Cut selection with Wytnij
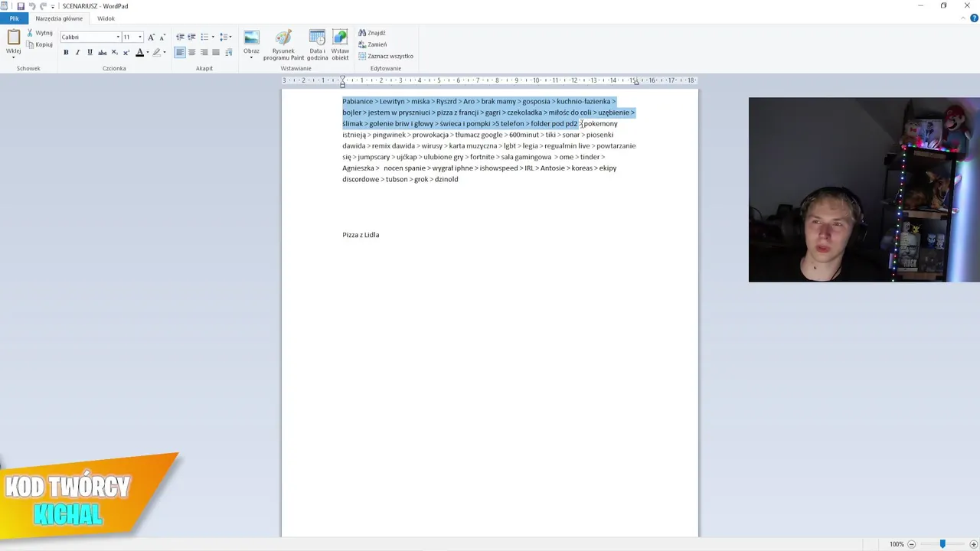Viewport: 980px width, 551px height. [39, 33]
